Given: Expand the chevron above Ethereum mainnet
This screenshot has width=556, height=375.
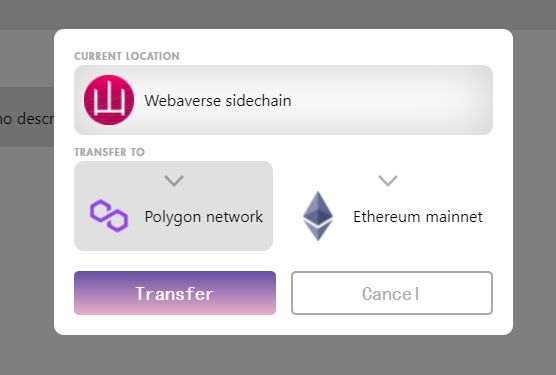Looking at the screenshot, I should pyautogui.click(x=388, y=181).
